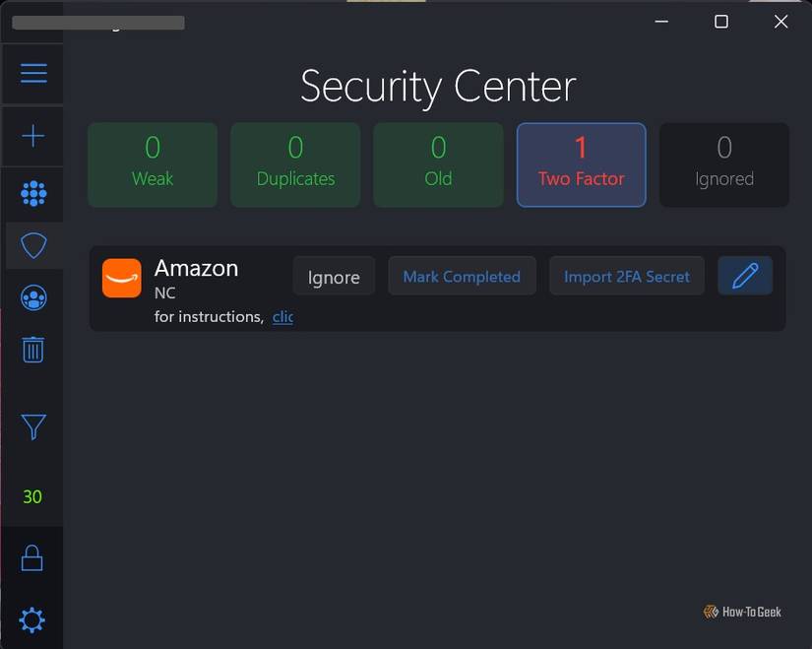Open the trash bin icon
The image size is (812, 649).
click(x=33, y=350)
